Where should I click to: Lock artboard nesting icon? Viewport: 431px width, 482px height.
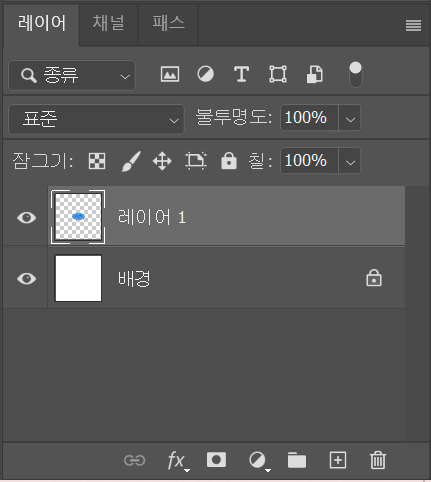(x=196, y=161)
